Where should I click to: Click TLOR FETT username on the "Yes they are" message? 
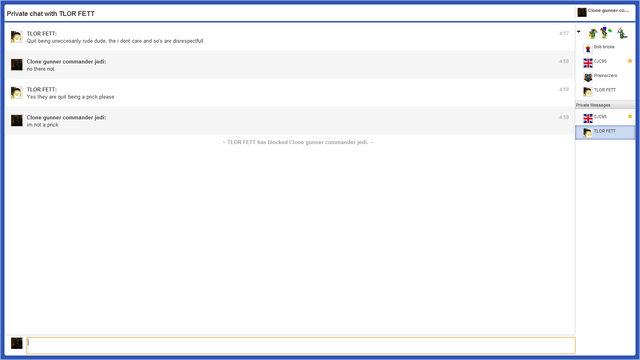42,89
